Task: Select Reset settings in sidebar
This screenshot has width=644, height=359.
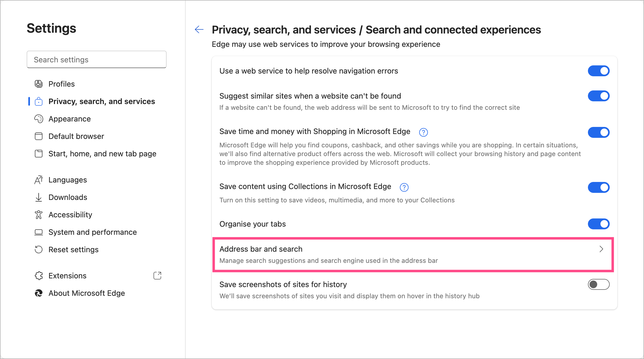Action: [x=73, y=250]
